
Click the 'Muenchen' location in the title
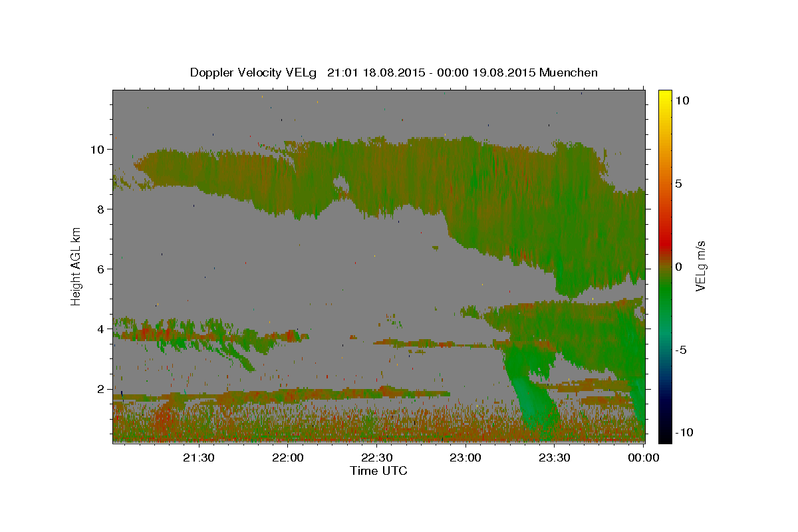(569, 72)
